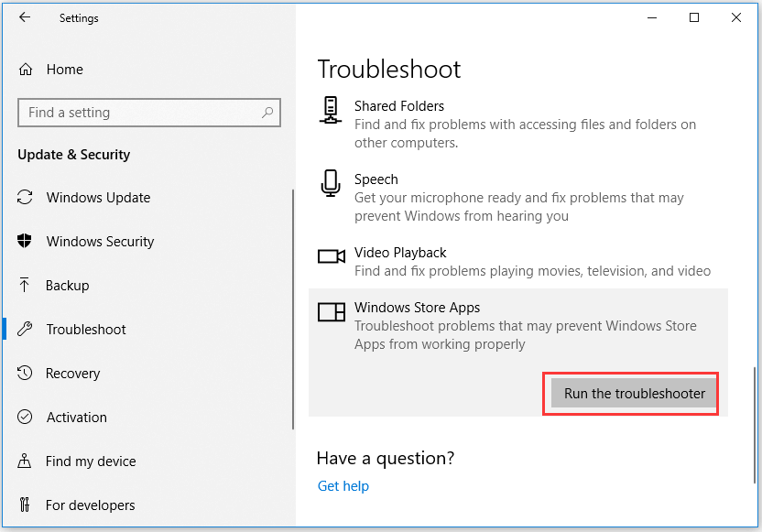
Task: Select the Speech microphone icon
Action: coord(330,183)
